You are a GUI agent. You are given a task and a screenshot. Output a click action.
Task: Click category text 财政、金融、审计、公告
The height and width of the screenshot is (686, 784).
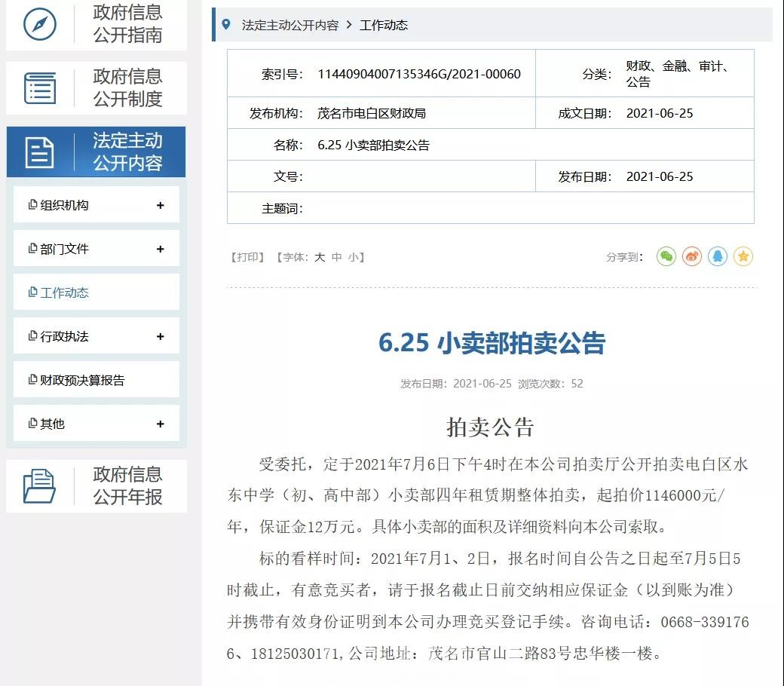678,74
